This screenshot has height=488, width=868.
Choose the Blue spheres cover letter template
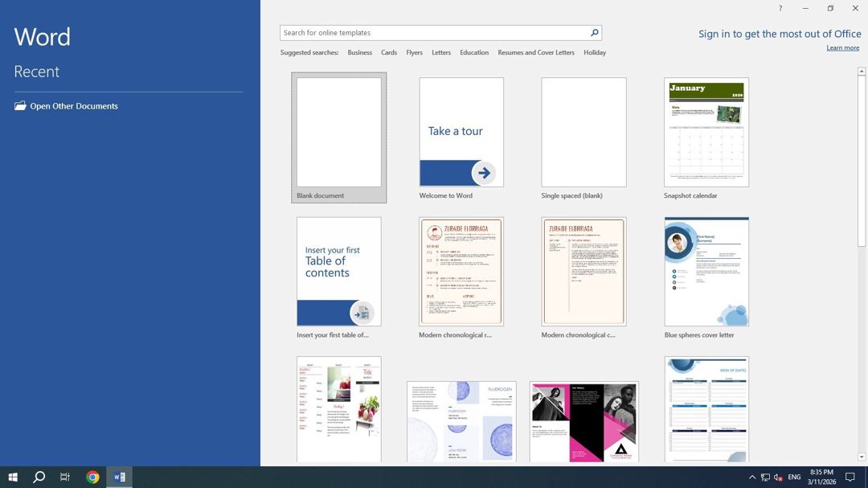click(706, 272)
